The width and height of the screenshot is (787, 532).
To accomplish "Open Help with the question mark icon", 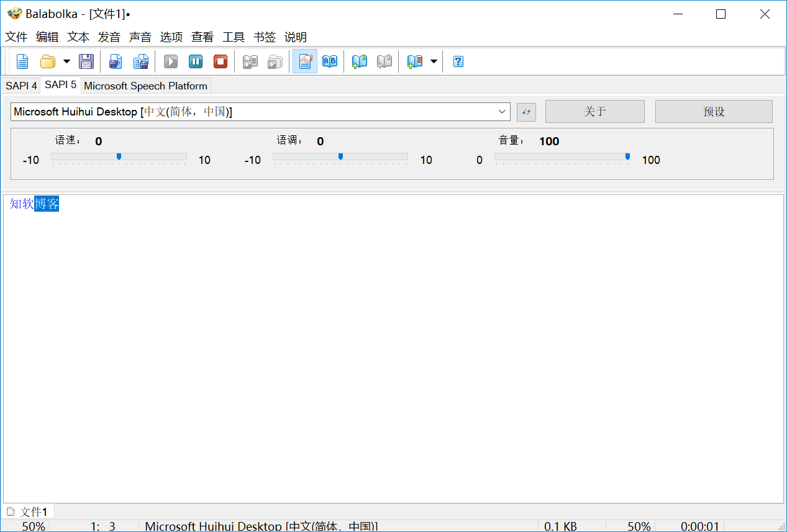I will 458,61.
